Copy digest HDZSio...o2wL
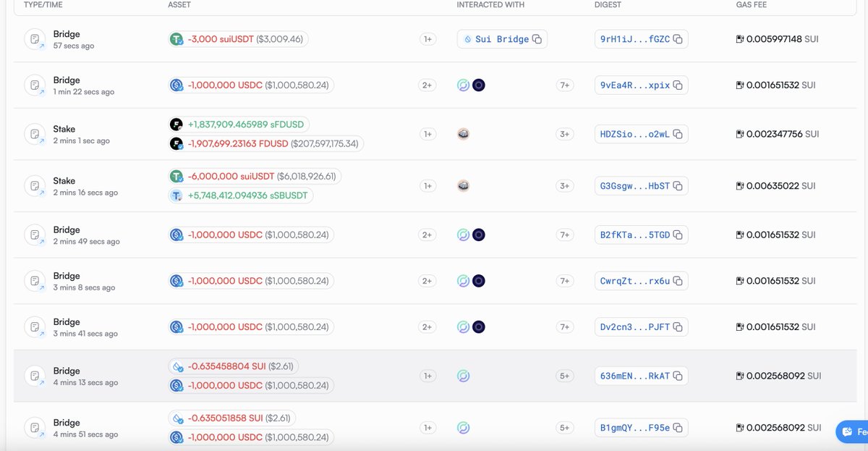The width and height of the screenshot is (868, 451). pos(678,134)
